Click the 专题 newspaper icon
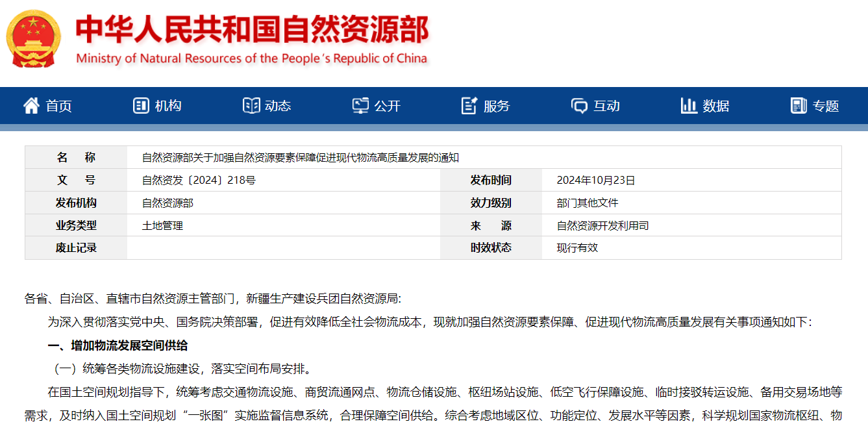The width and height of the screenshot is (868, 426). [x=799, y=106]
